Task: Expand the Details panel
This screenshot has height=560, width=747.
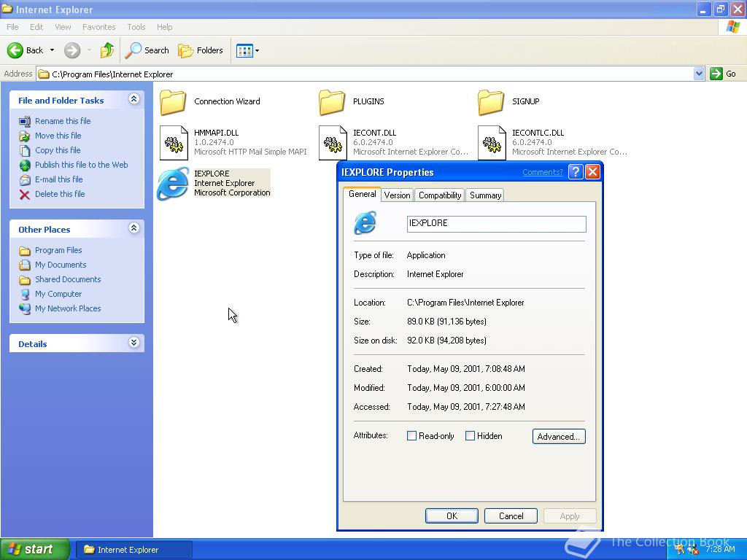Action: pos(134,343)
